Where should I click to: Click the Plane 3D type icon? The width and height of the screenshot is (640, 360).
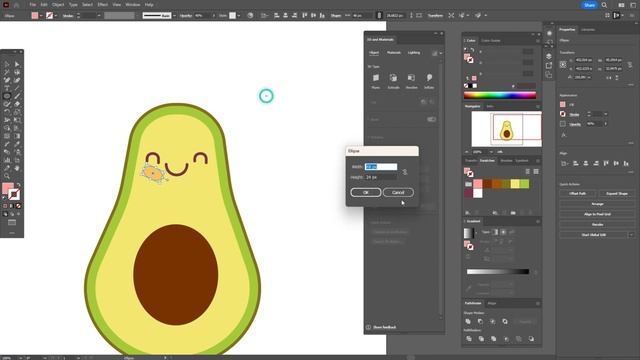click(376, 78)
